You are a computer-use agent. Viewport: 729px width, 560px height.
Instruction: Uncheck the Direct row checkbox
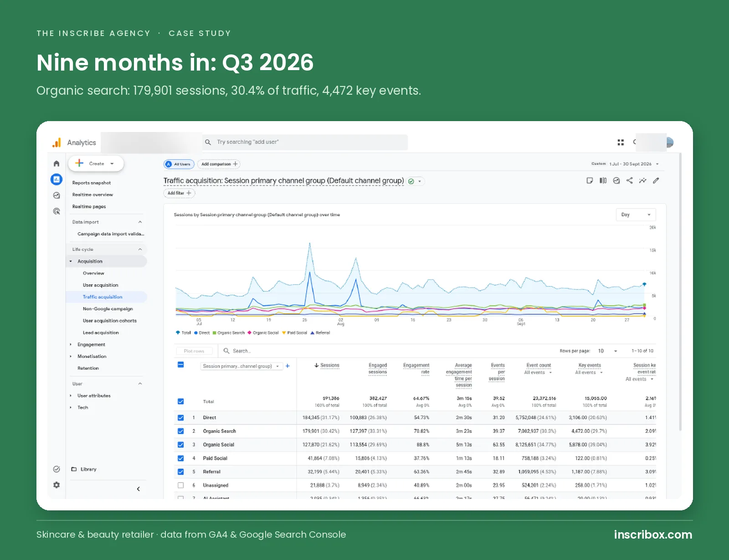(180, 417)
